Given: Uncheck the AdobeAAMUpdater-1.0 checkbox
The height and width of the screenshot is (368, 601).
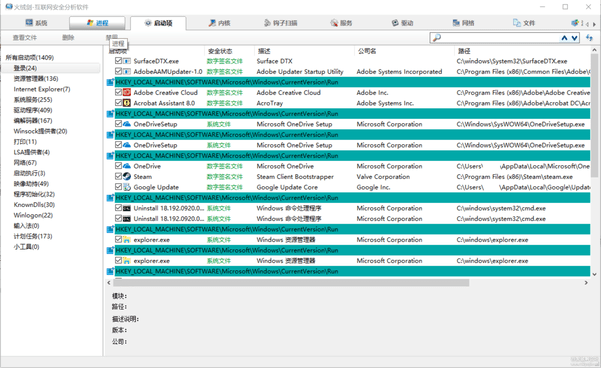Looking at the screenshot, I should [118, 71].
